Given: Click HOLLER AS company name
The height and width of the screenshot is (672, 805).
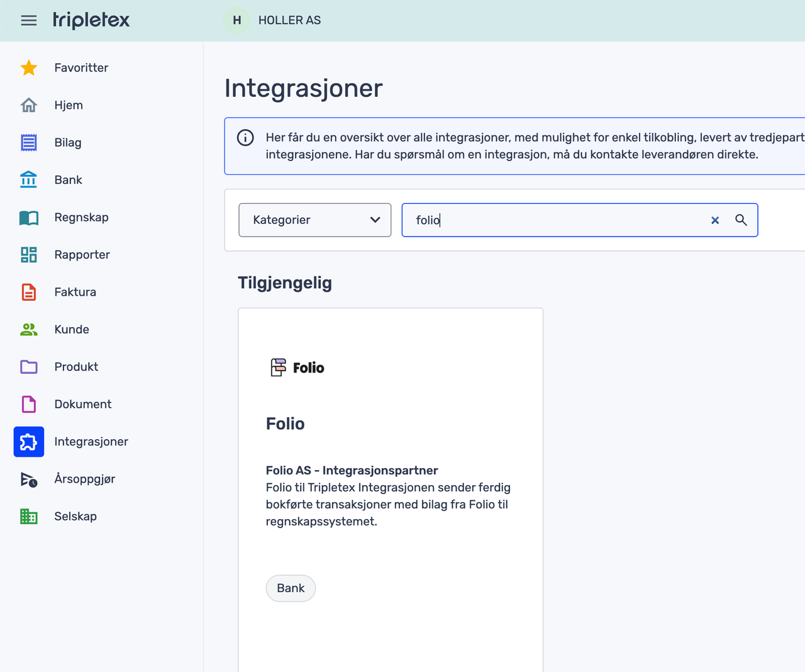Looking at the screenshot, I should click(x=289, y=20).
